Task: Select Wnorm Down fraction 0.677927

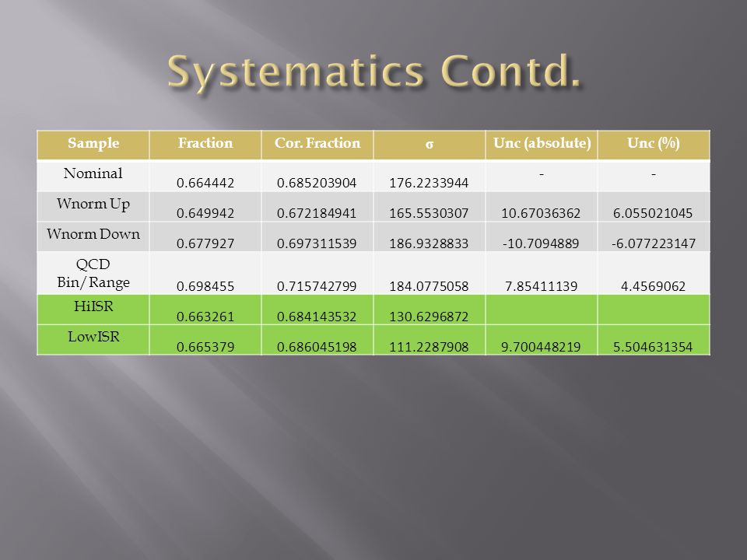Action: point(205,243)
